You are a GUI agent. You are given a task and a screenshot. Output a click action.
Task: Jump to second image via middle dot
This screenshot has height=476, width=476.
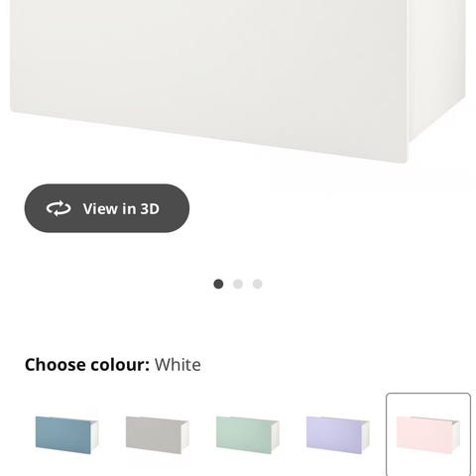[x=238, y=284]
